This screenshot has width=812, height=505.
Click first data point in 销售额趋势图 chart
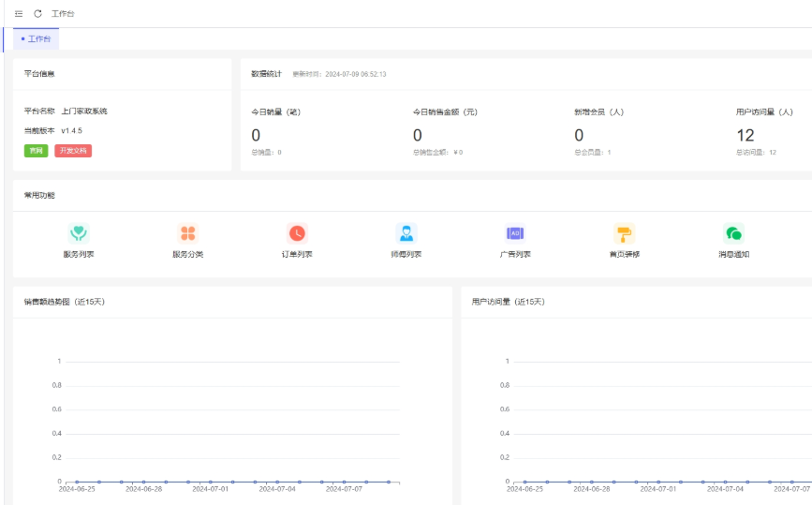[77, 482]
